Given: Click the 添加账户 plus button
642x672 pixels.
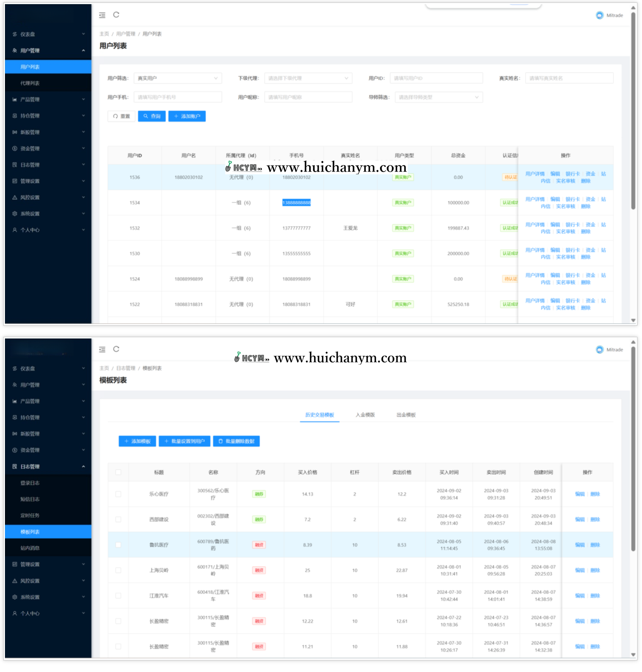Looking at the screenshot, I should click(187, 116).
